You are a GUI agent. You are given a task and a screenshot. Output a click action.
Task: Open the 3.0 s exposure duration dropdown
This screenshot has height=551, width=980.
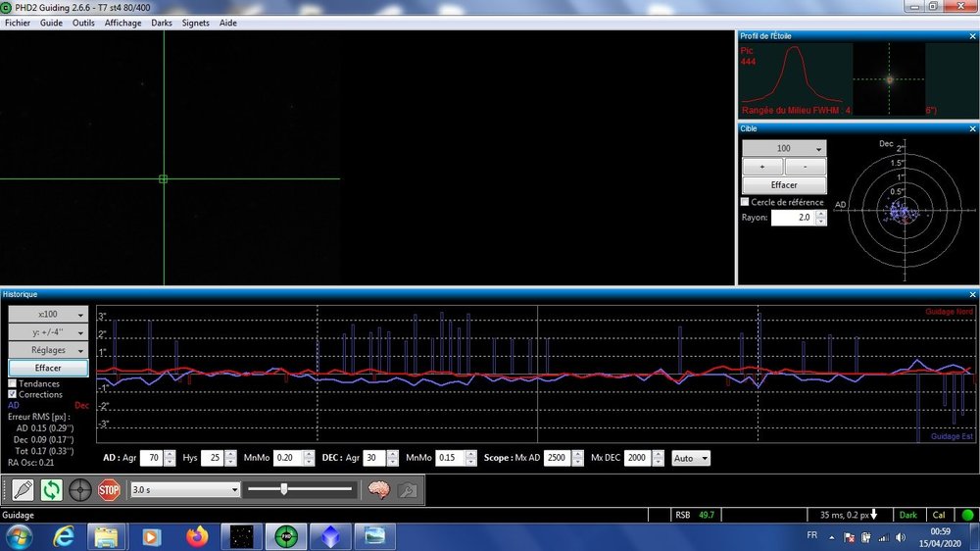[x=185, y=489]
